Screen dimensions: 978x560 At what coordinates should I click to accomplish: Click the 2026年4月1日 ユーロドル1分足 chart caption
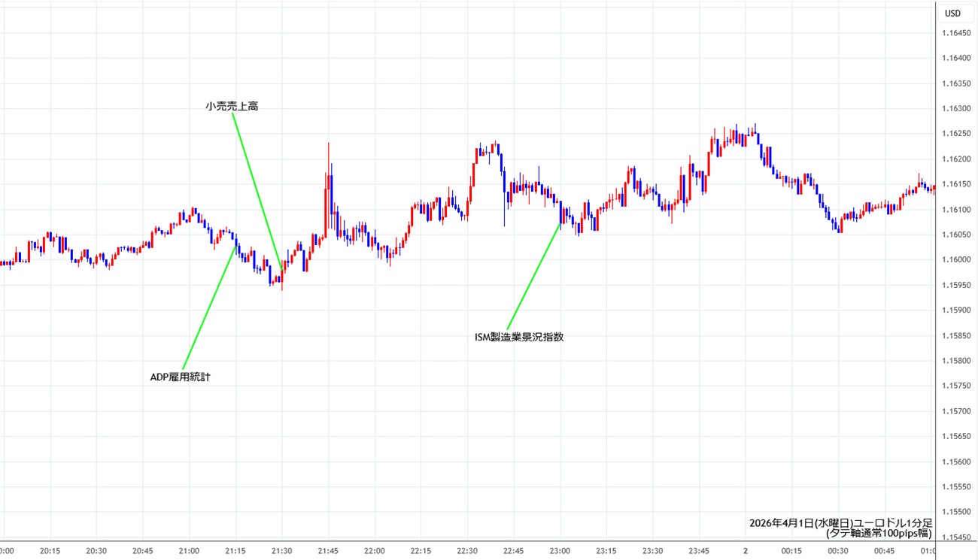click(x=840, y=522)
